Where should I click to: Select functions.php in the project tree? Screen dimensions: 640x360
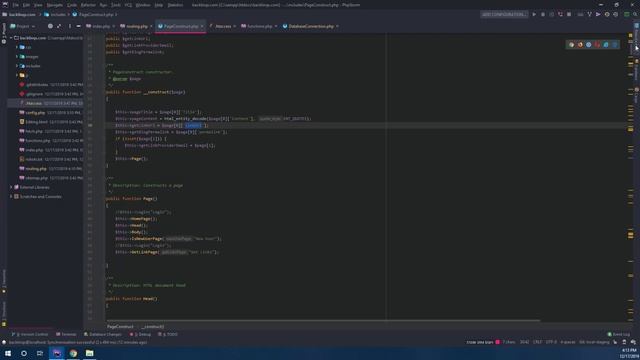(38, 141)
